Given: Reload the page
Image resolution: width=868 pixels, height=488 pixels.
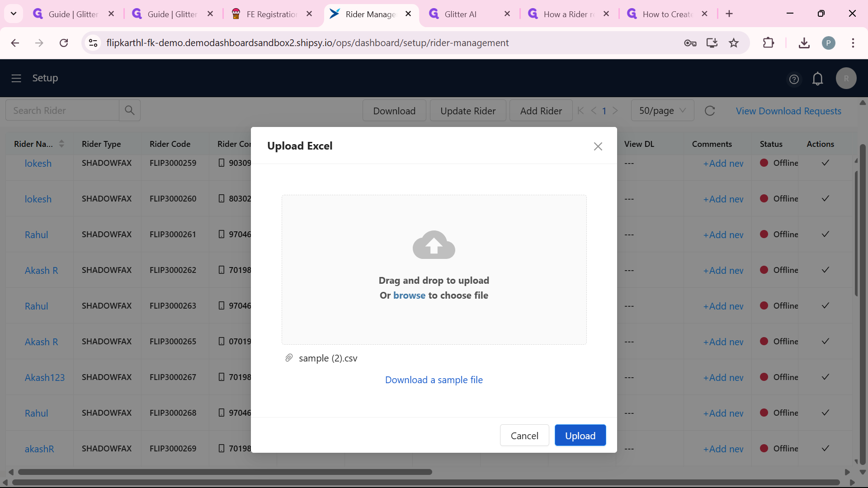Looking at the screenshot, I should pyautogui.click(x=64, y=43).
